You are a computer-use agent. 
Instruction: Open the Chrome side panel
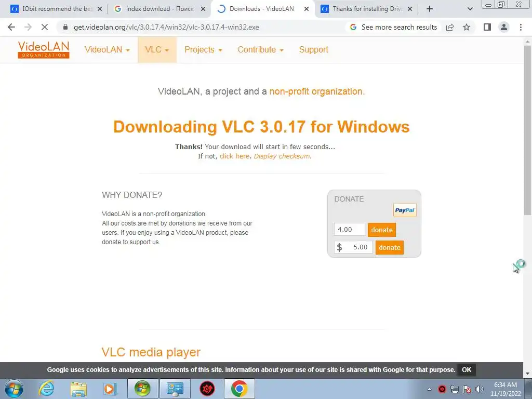(x=487, y=27)
